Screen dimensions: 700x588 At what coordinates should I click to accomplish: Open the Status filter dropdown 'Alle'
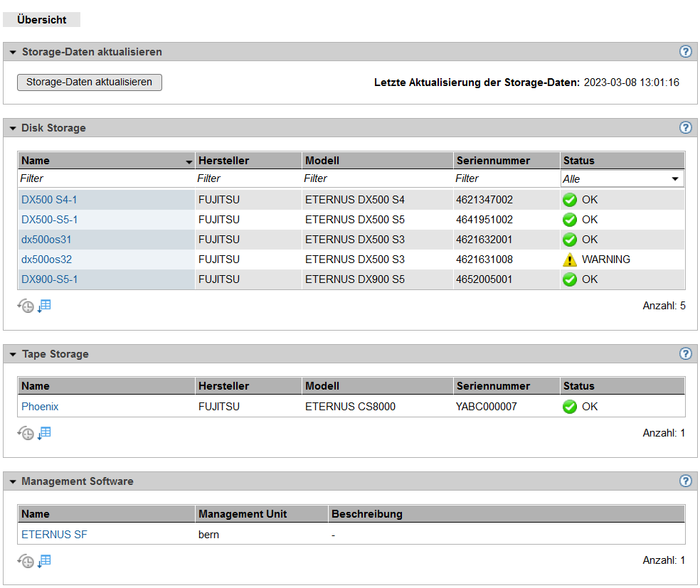622,179
